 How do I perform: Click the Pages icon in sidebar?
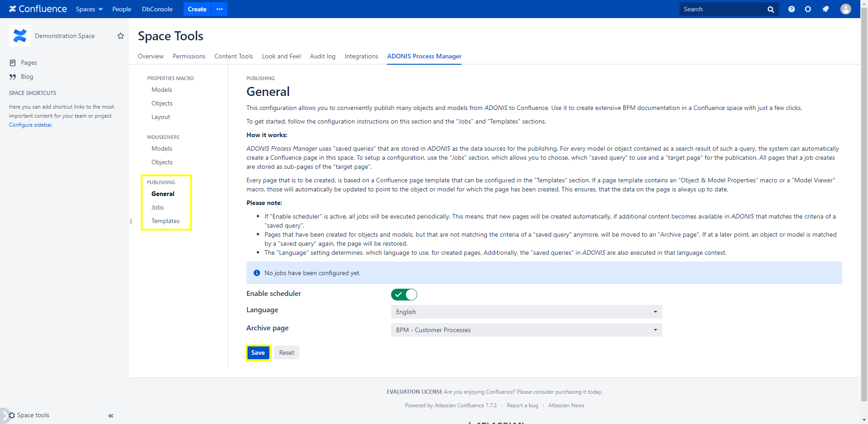click(x=13, y=63)
